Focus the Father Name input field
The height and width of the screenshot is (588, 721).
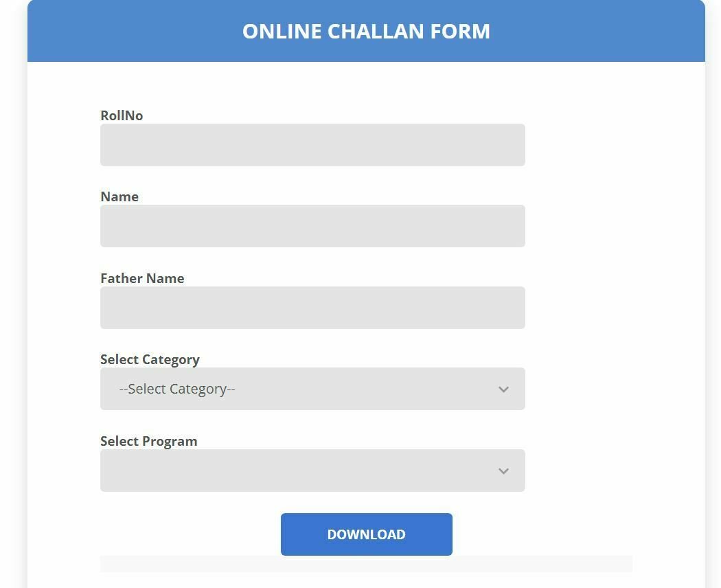pyautogui.click(x=312, y=307)
